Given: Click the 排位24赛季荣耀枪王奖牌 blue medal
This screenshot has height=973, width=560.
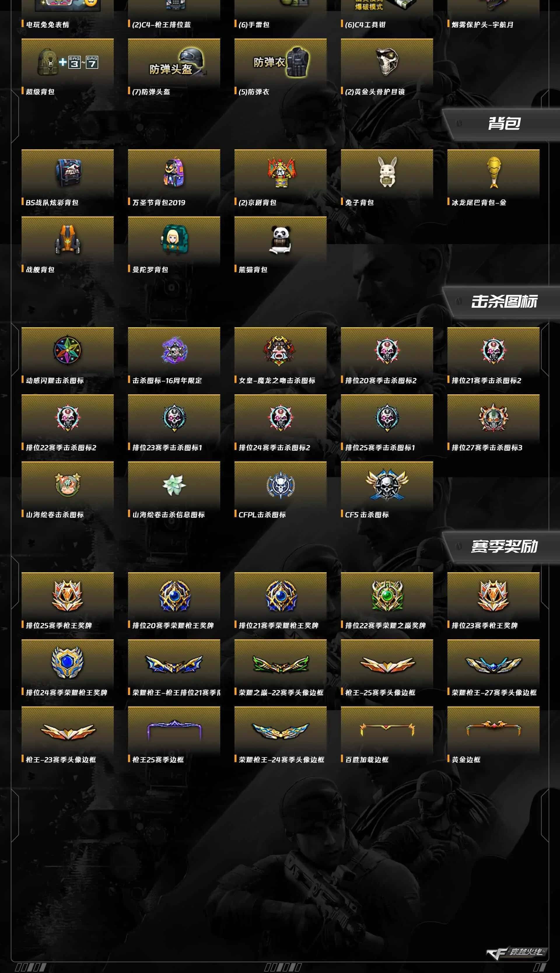Looking at the screenshot, I should [x=67, y=662].
